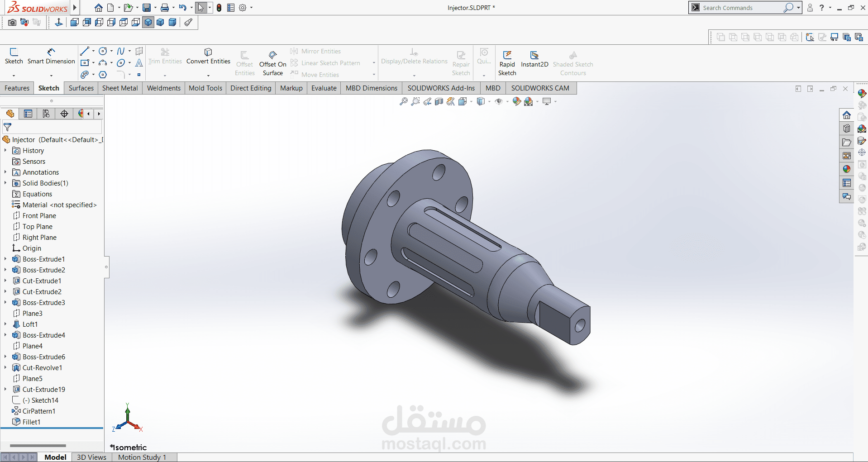Open the Line tool dropdown arrow

(93, 51)
